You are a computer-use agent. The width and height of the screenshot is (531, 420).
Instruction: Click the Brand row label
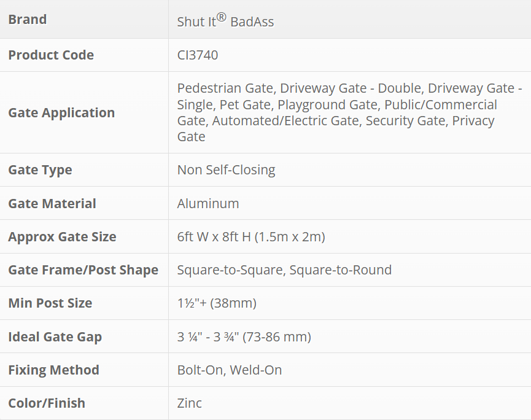28,20
